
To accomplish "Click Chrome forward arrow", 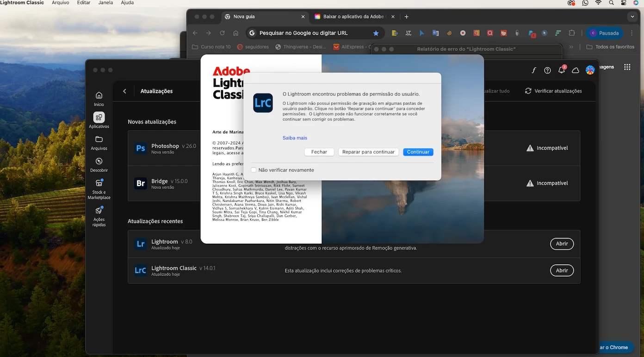I will tap(209, 33).
